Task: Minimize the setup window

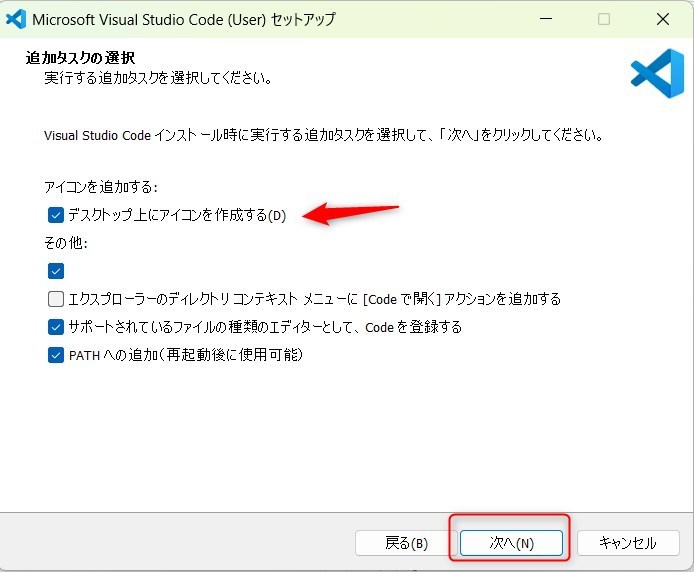Action: click(x=546, y=19)
